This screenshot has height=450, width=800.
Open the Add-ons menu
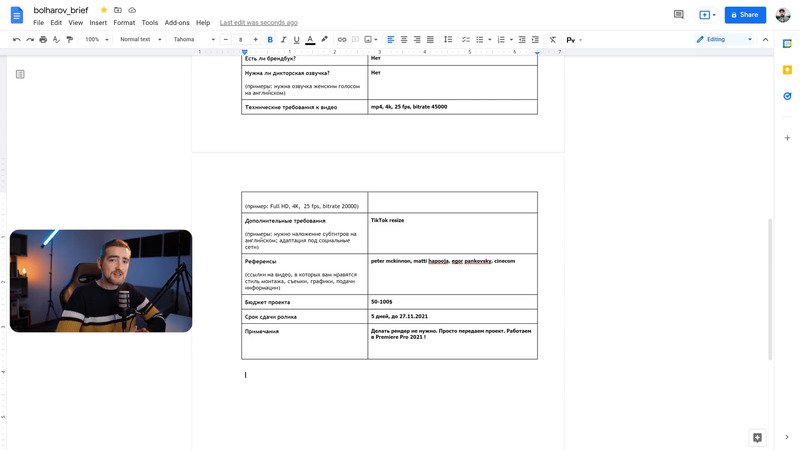[177, 22]
